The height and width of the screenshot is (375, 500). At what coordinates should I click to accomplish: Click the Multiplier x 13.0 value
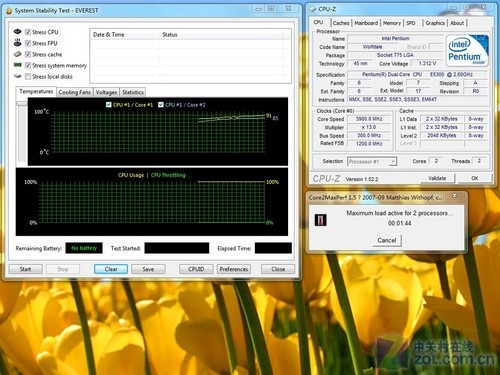pos(369,127)
